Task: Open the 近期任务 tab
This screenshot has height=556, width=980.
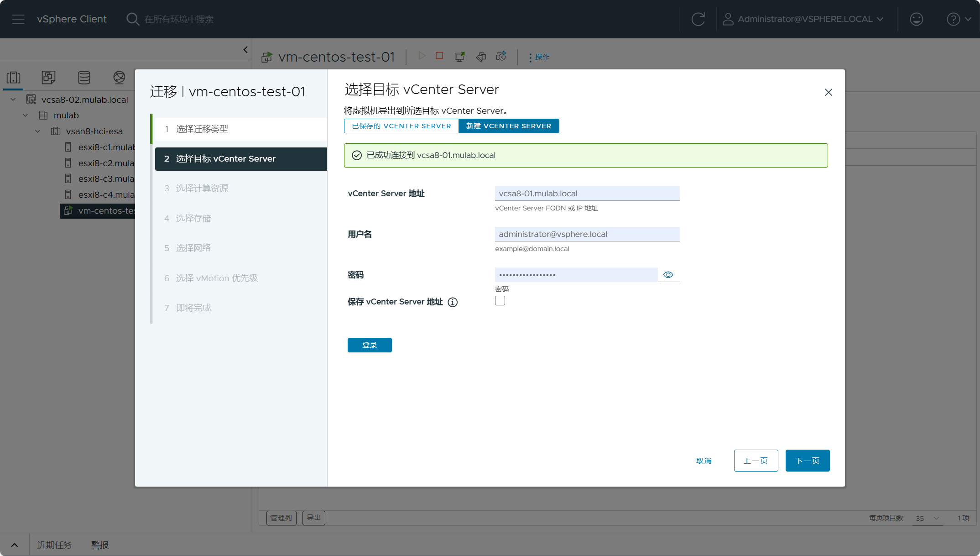Action: coord(54,545)
